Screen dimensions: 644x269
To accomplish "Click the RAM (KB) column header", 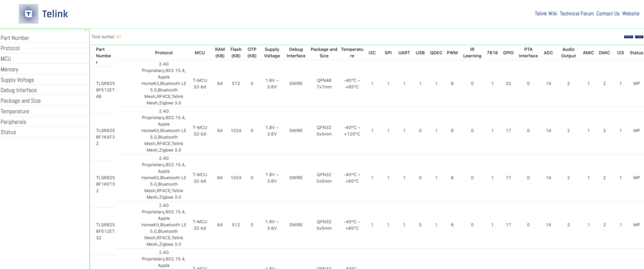I will [x=220, y=53].
